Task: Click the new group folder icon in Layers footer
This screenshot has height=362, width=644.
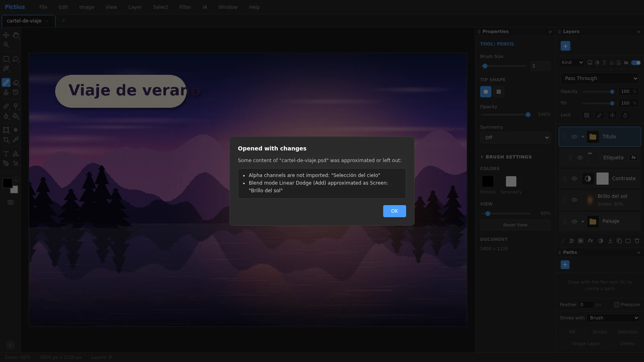Action: 628,241
